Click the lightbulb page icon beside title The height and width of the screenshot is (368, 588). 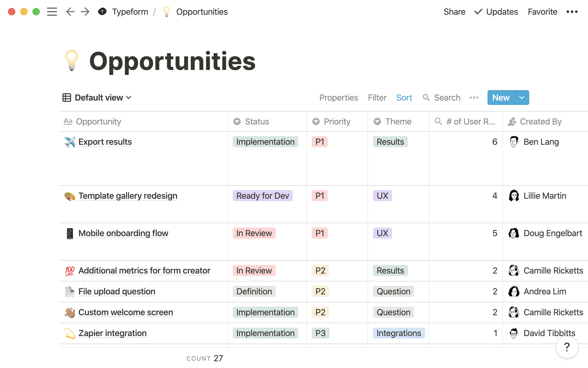(72, 61)
